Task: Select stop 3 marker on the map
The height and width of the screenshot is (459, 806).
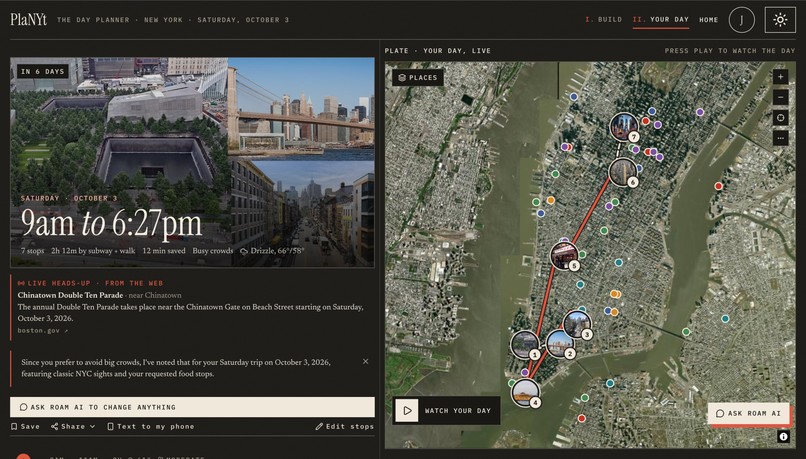Action: (x=577, y=324)
